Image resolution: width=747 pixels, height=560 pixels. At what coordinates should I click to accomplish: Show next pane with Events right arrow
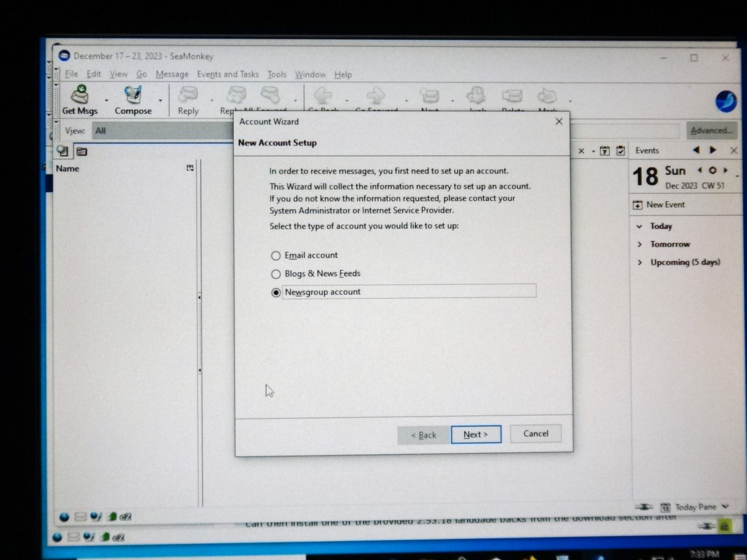click(713, 150)
